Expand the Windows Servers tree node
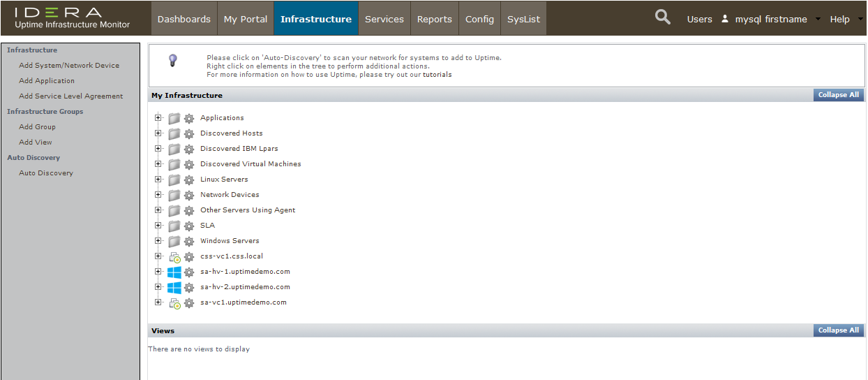 click(x=158, y=240)
